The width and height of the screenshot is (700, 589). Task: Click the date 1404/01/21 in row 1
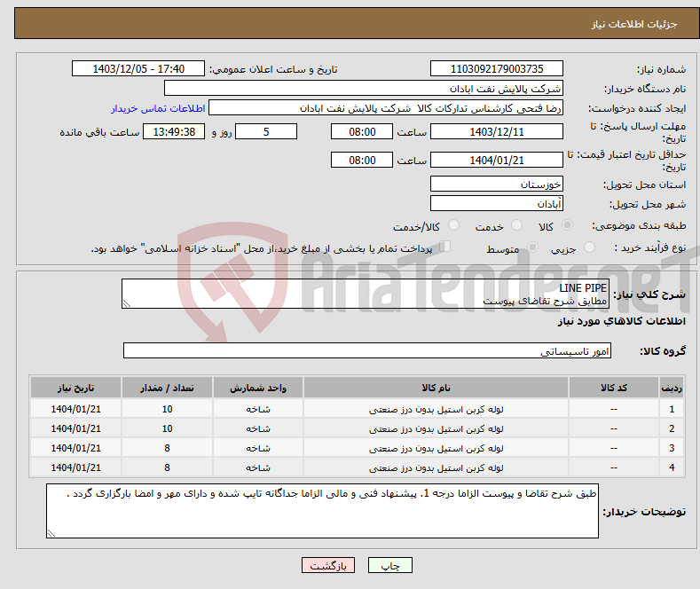76,409
